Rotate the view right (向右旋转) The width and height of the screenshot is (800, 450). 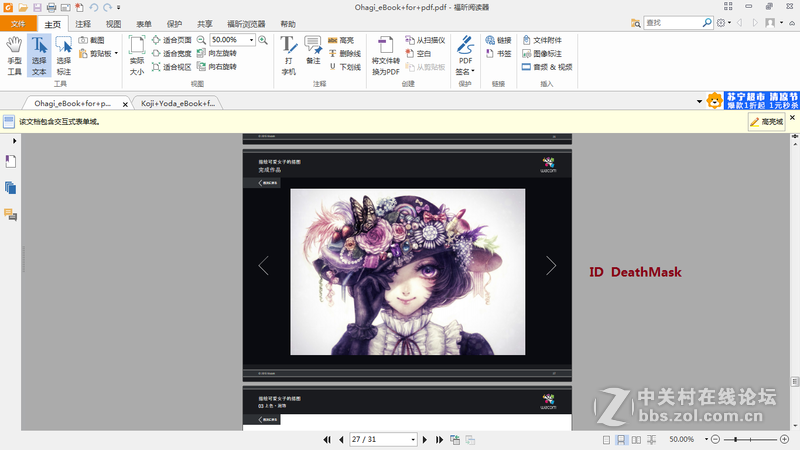point(217,67)
